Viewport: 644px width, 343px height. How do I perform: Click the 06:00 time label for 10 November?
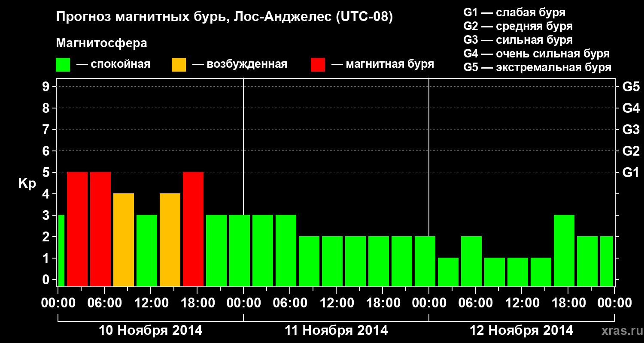coord(104,303)
